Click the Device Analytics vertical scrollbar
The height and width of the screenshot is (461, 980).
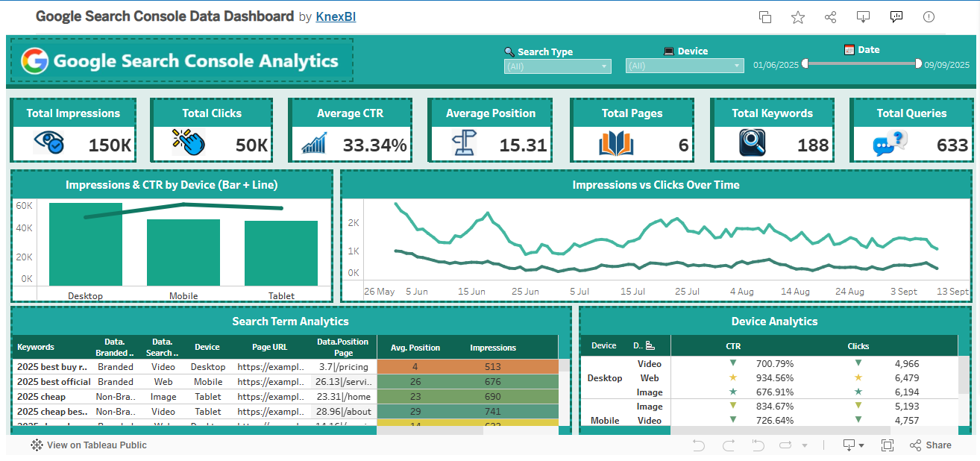pos(965,374)
